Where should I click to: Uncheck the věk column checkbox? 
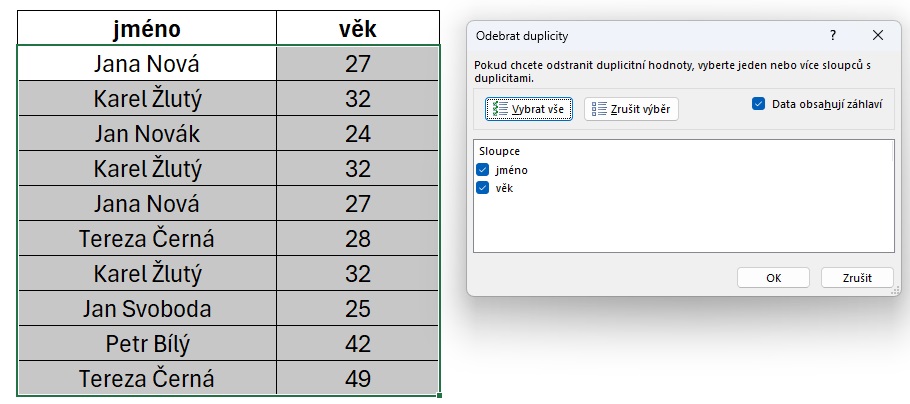point(483,187)
